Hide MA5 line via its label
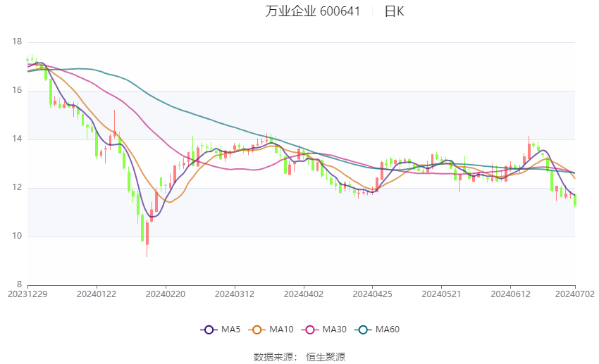The width and height of the screenshot is (599, 364). point(230,330)
